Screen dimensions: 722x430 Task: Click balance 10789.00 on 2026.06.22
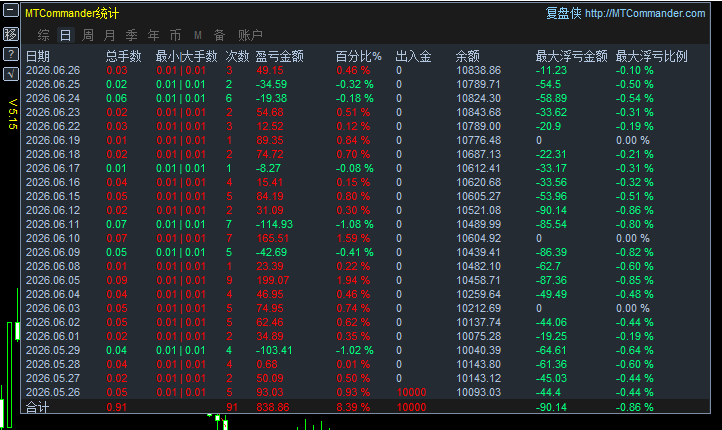pyautogui.click(x=478, y=126)
